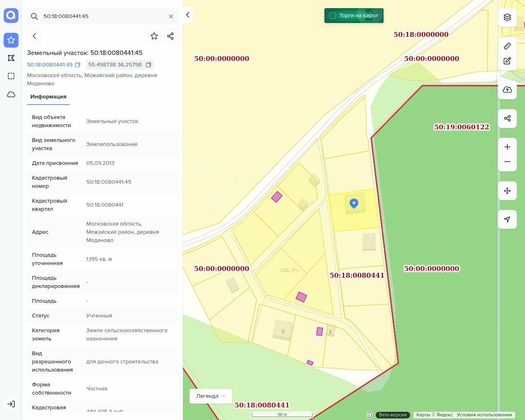Expand the Легенда panel
525x420 pixels.
tap(210, 396)
